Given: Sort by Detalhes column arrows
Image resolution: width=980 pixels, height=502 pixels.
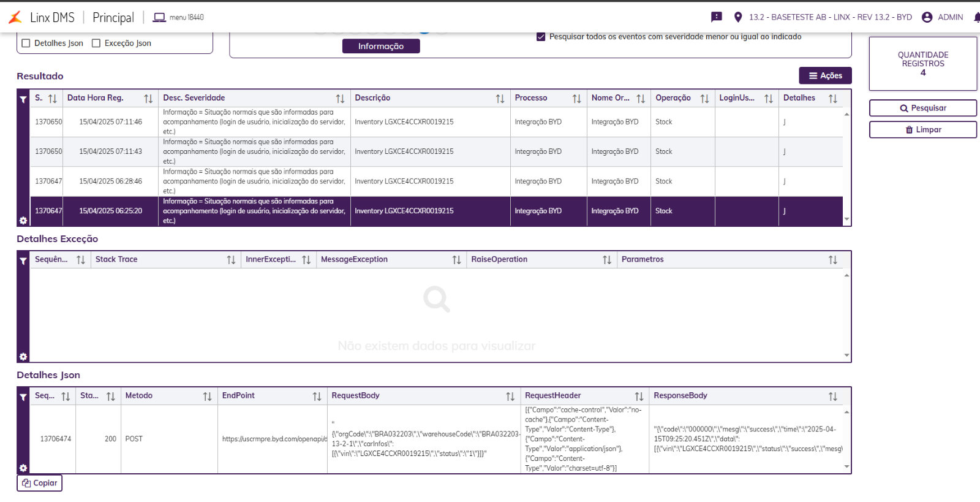Looking at the screenshot, I should click(832, 99).
